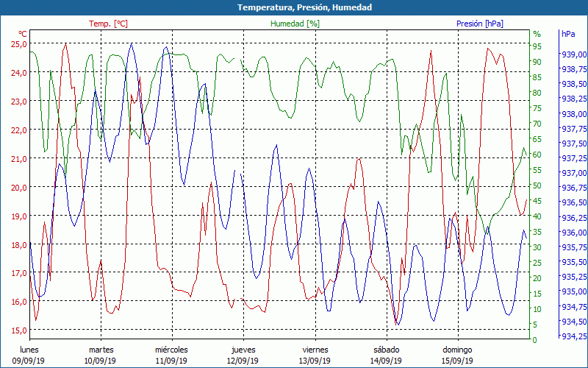
Task: Click the chart title Temperatura, Presión, Humedad
Action: tap(304, 7)
